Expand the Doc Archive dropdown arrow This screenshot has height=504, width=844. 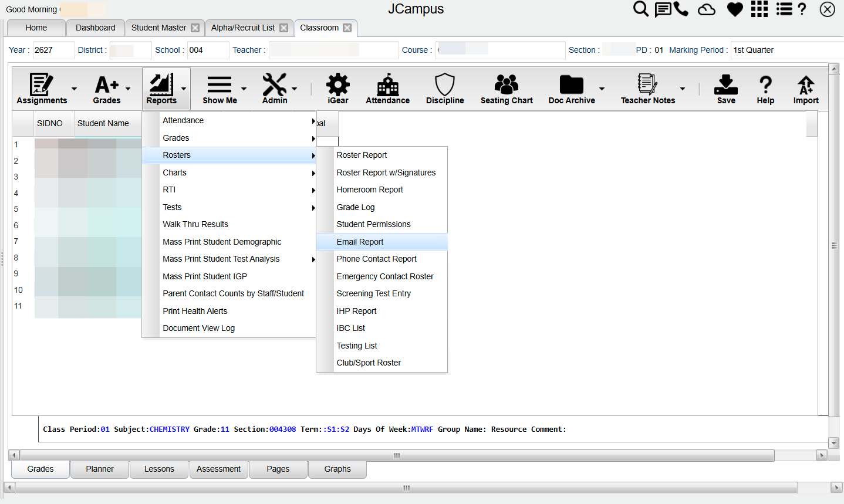coord(602,89)
